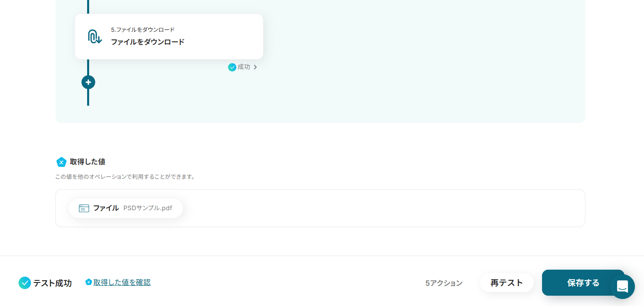Viewport: 644px width, 306px height.
Task: Click the window icon in the ファイル chip
Action: [84, 208]
